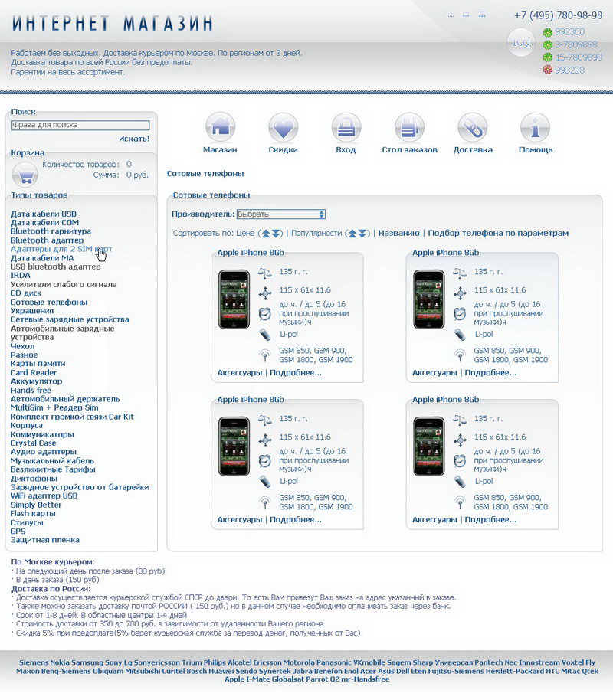Open Подробнее in bottom-right iPhone card
Screen dimensions: 613x700
click(x=490, y=520)
